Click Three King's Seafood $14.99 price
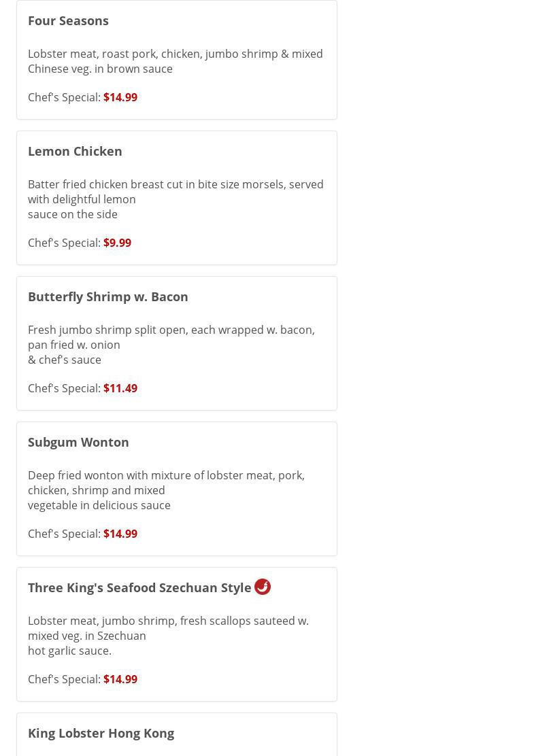Viewport: 534px width, 756px height. tap(120, 679)
